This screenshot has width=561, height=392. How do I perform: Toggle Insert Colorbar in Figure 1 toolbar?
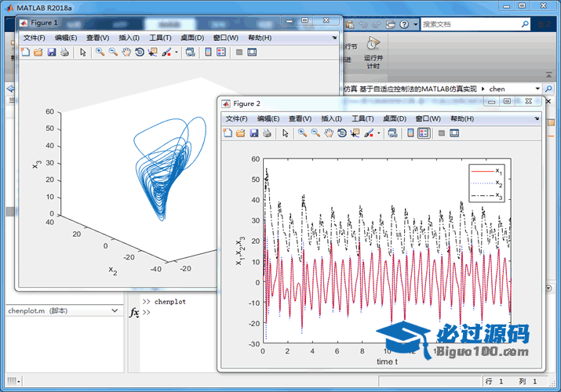coord(208,53)
